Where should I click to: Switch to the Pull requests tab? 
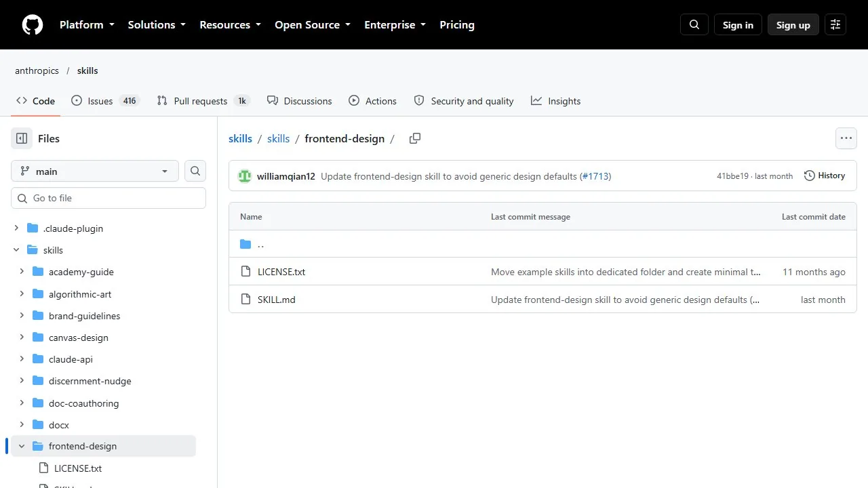[203, 101]
